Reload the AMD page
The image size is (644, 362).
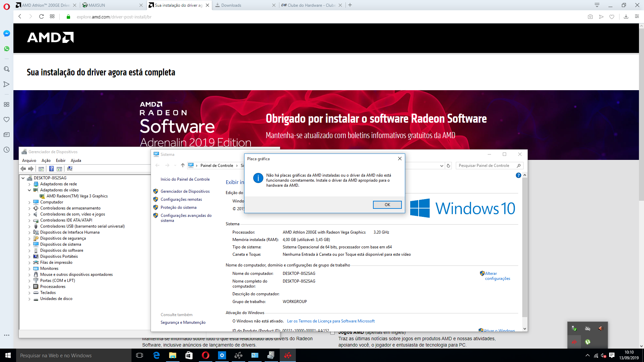(x=41, y=16)
